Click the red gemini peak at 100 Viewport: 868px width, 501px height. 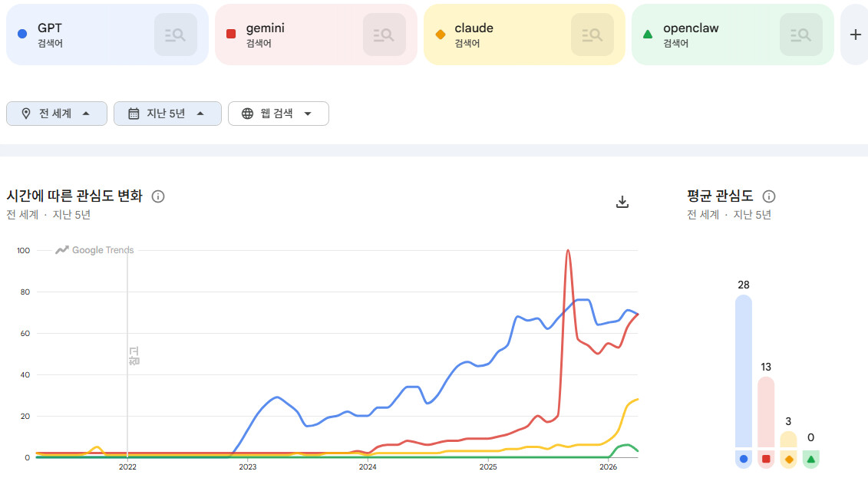568,251
